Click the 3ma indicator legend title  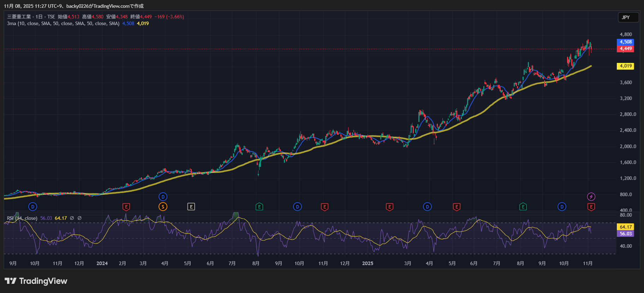63,23
